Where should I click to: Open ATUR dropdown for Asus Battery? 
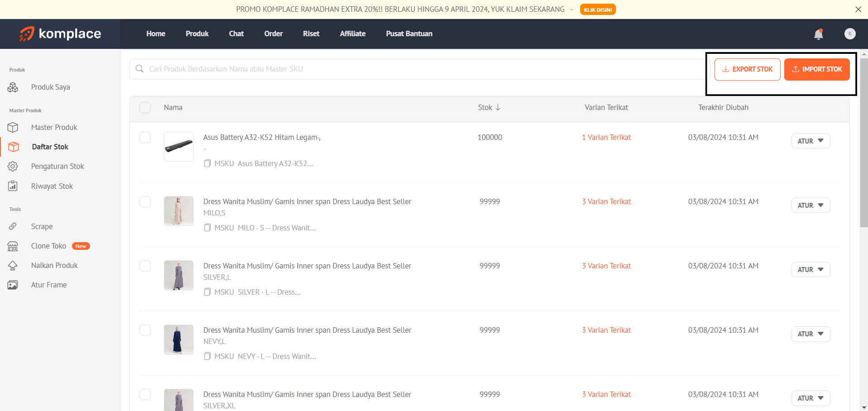point(811,141)
